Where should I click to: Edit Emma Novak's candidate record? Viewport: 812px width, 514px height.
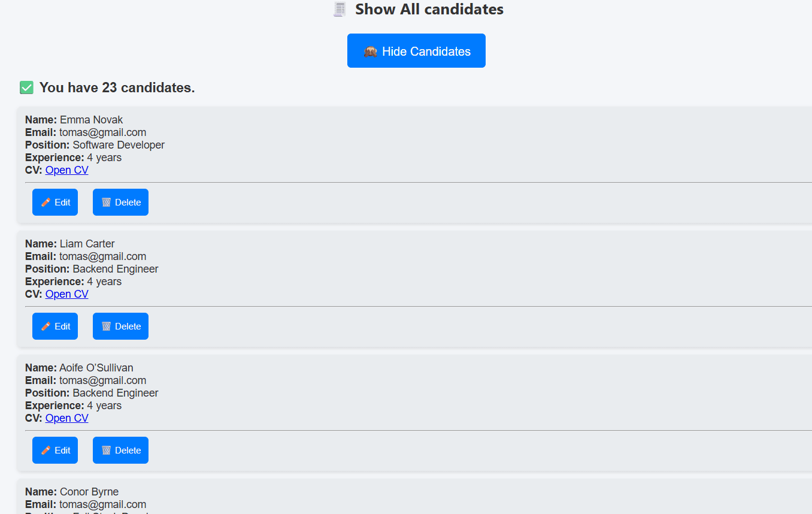(x=55, y=202)
